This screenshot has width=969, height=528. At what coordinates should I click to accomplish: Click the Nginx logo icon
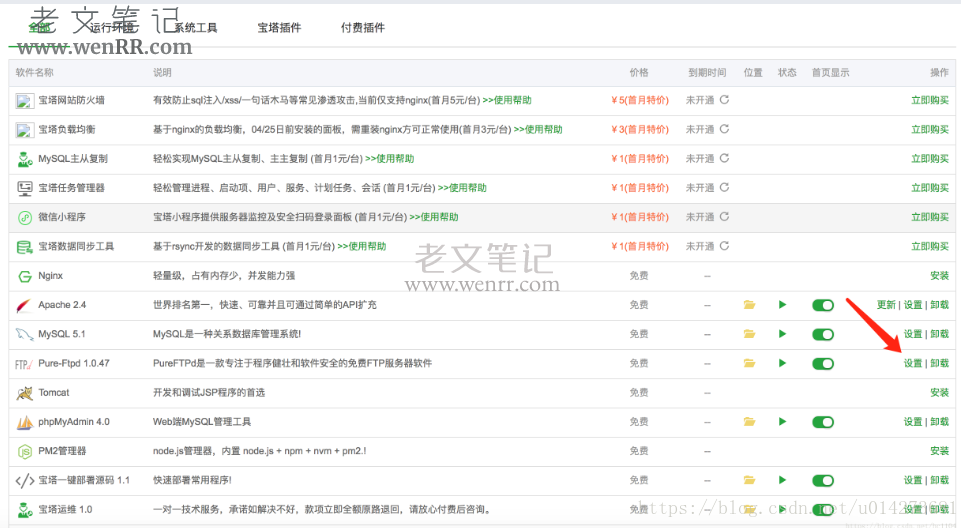pos(25,276)
